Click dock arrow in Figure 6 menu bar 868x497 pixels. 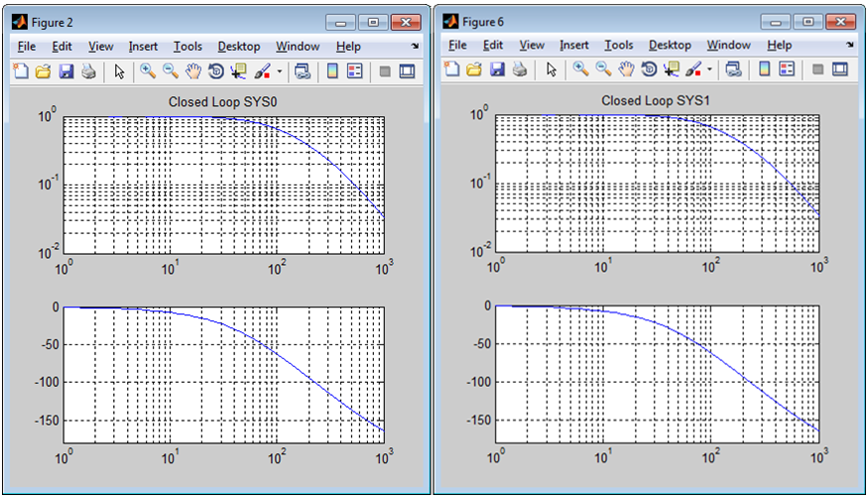850,45
